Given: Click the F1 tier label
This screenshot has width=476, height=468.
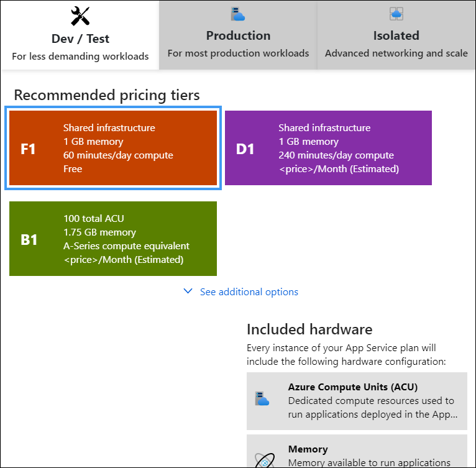Looking at the screenshot, I should point(29,149).
